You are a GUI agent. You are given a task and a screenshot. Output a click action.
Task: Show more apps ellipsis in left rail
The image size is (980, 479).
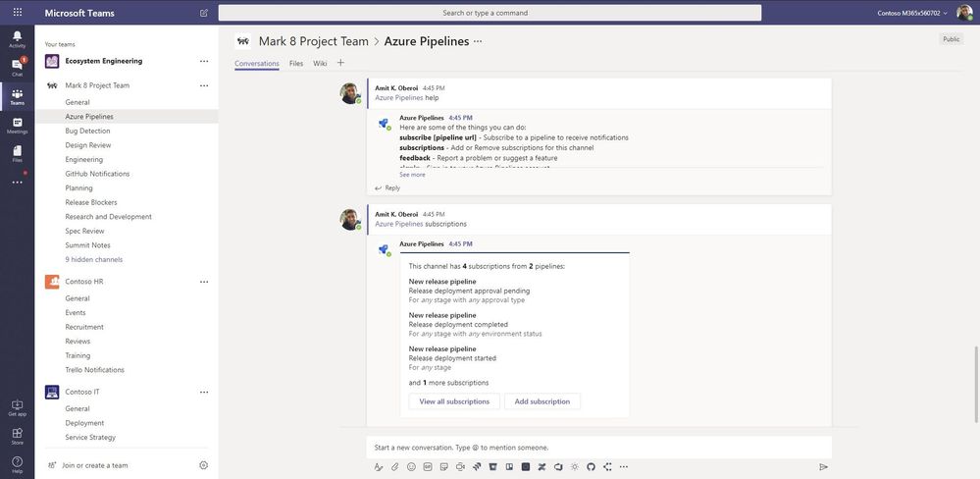click(17, 182)
